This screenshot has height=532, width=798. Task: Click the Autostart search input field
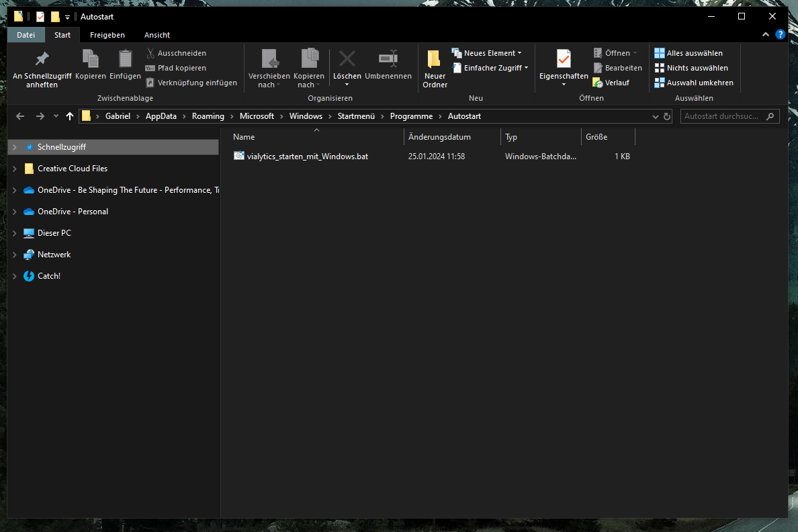pos(725,116)
